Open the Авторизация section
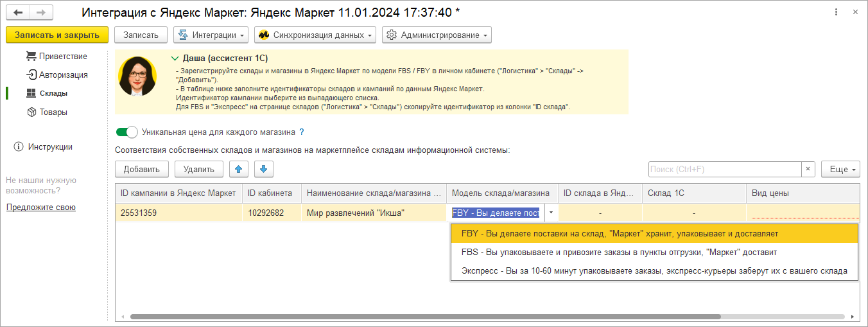This screenshot has width=868, height=327. pos(57,75)
